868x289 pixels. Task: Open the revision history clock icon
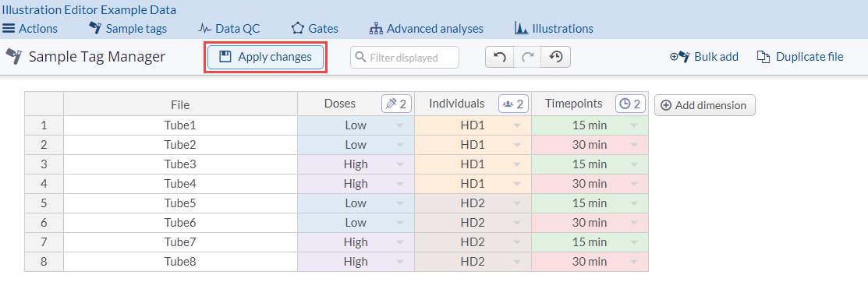point(556,57)
